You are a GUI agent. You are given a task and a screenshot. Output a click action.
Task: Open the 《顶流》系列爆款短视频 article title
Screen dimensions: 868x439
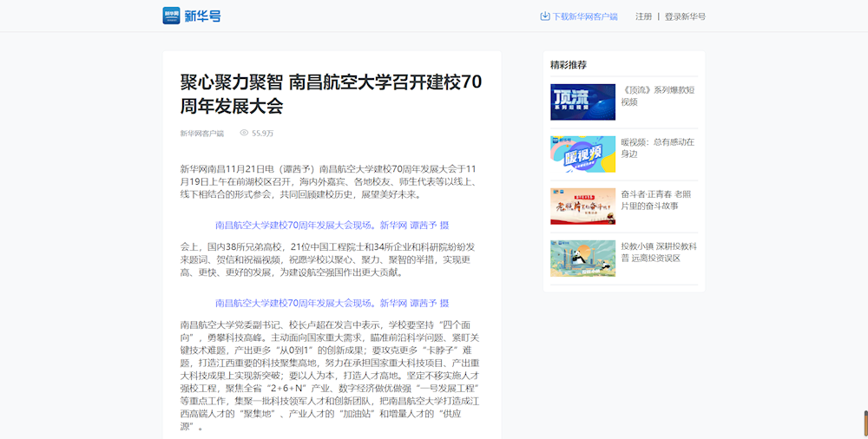657,95
